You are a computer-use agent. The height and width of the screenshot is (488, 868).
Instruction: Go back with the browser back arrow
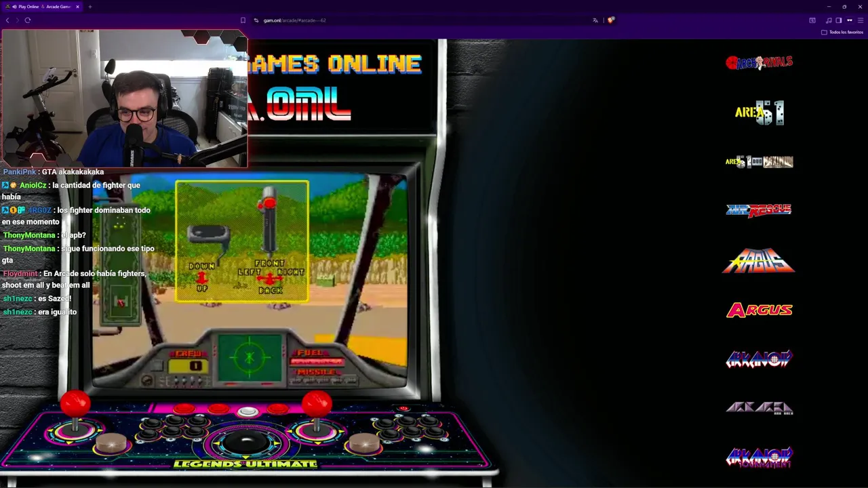7,20
